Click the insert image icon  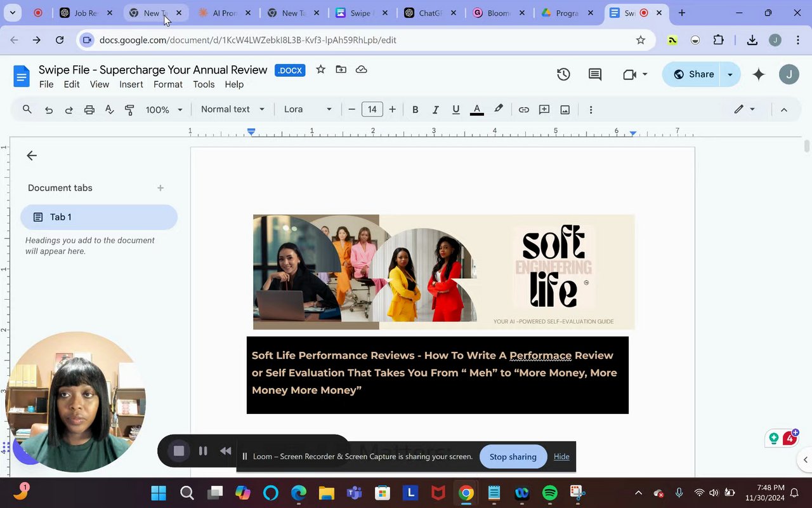[x=565, y=110]
